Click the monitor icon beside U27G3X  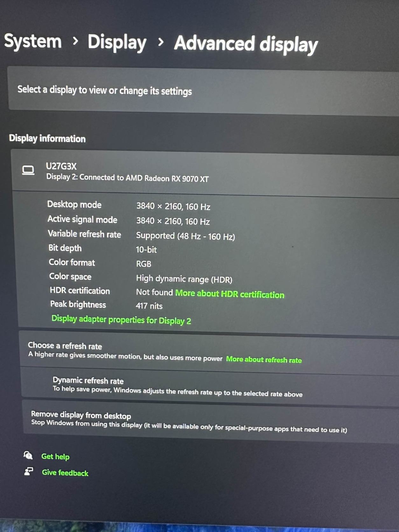pyautogui.click(x=28, y=170)
